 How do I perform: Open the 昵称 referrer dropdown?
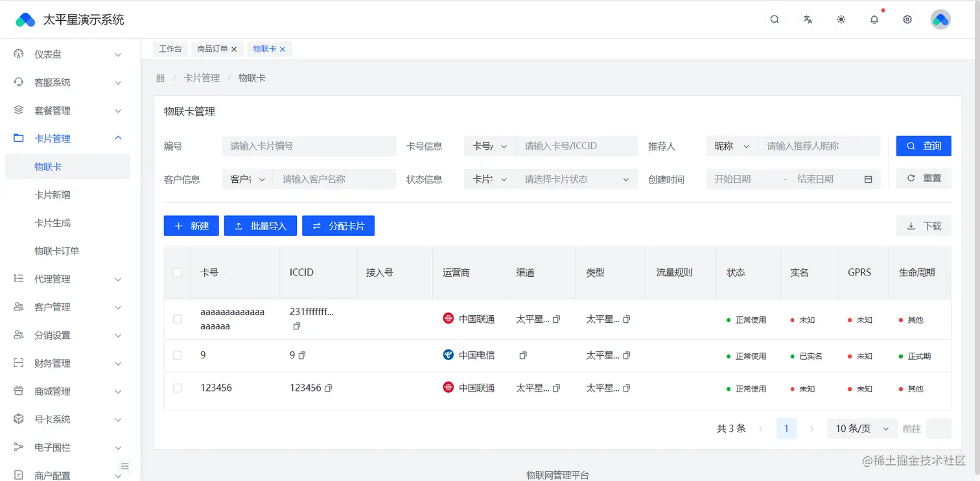pos(732,147)
